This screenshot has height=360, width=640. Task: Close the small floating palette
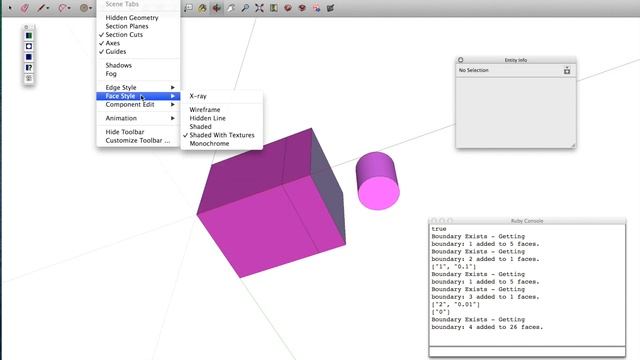click(x=26, y=27)
